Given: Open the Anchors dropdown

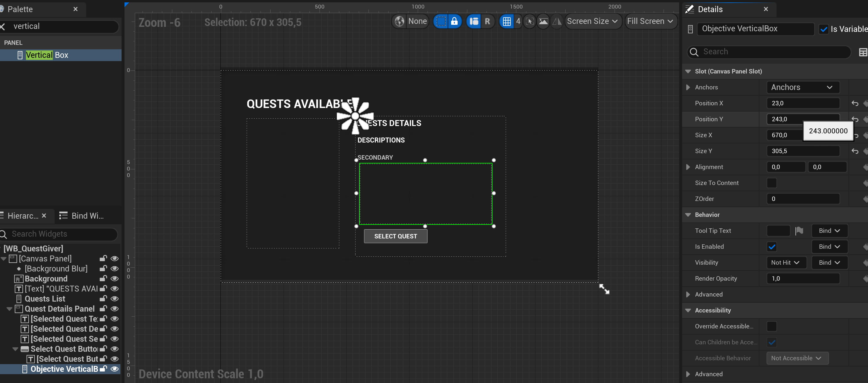Looking at the screenshot, I should [802, 87].
